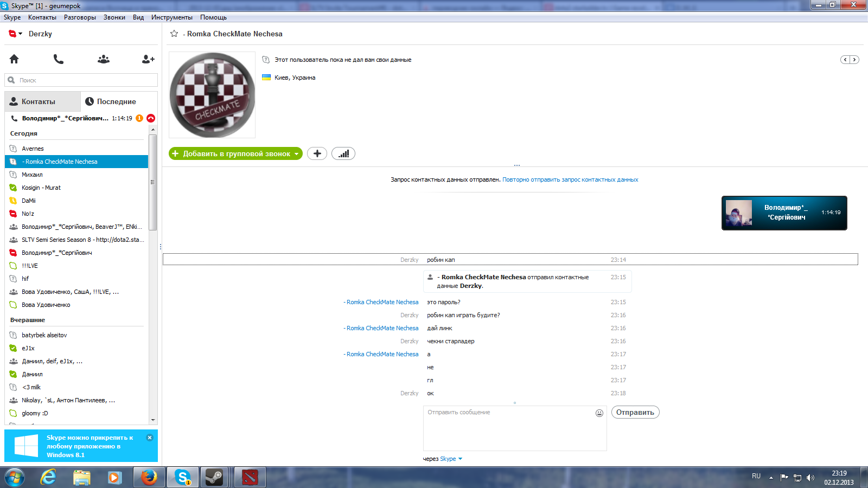Switch to the Последние tab
This screenshot has height=488, width=868.
(119, 101)
